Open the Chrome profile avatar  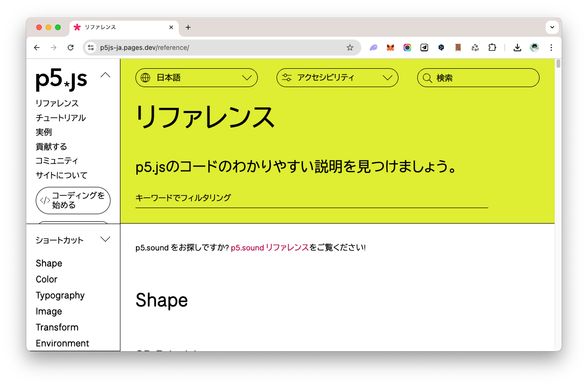[x=534, y=48]
